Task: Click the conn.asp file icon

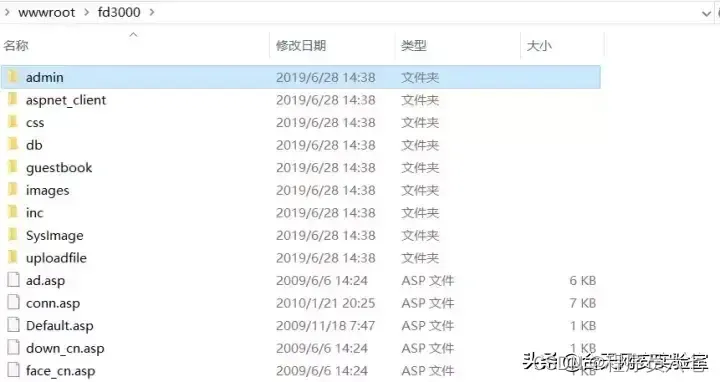Action: pos(13,302)
